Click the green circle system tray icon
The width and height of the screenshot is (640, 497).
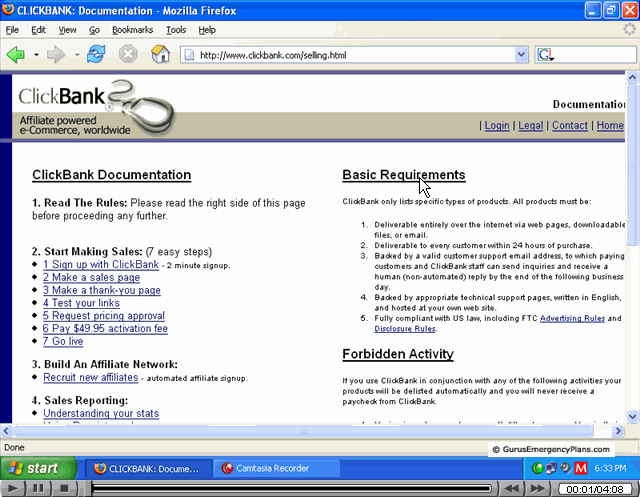point(538,468)
